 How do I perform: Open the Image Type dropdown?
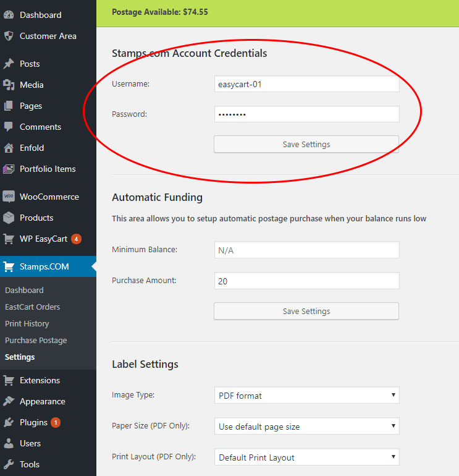[x=306, y=395]
